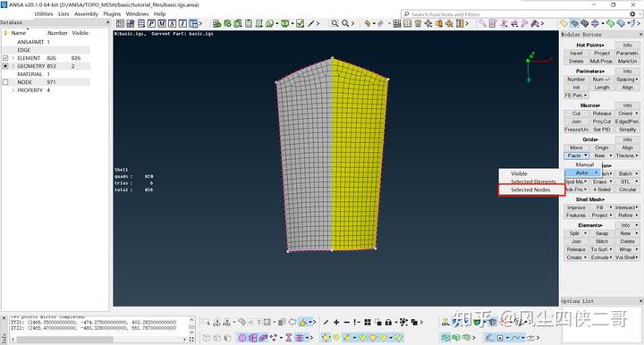The height and width of the screenshot is (345, 644).
Task: Click the S (Sets list) toolbar icon
Action: point(172,24)
